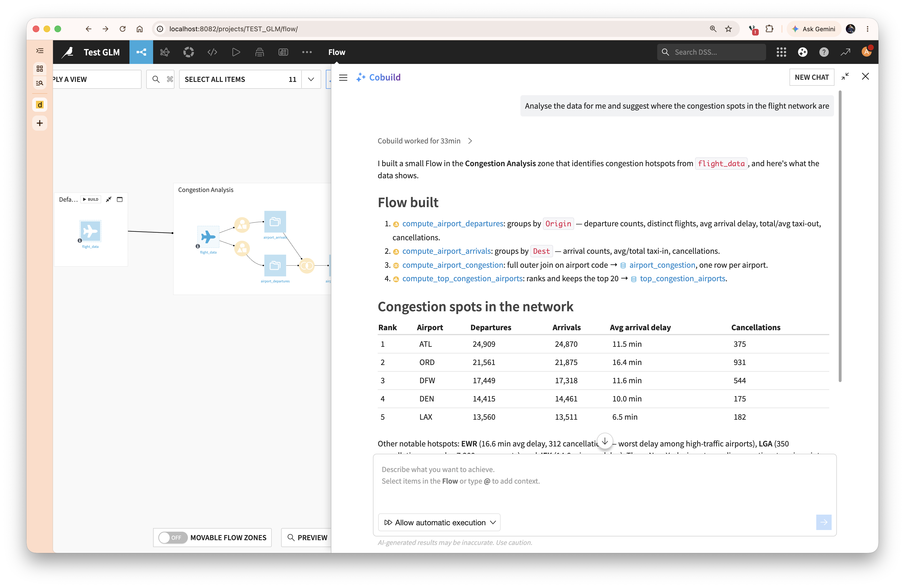Open compute_airport_departures link
The width and height of the screenshot is (905, 588).
[x=452, y=223]
